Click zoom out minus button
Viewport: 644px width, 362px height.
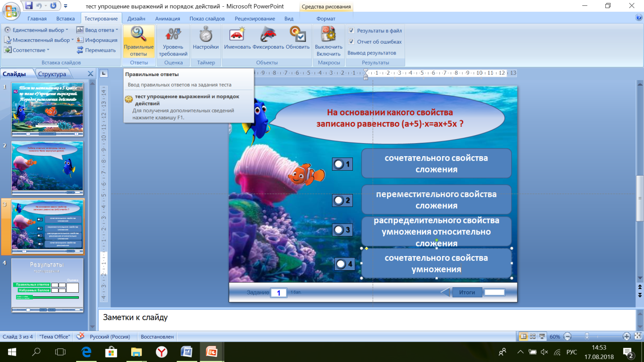point(567,336)
